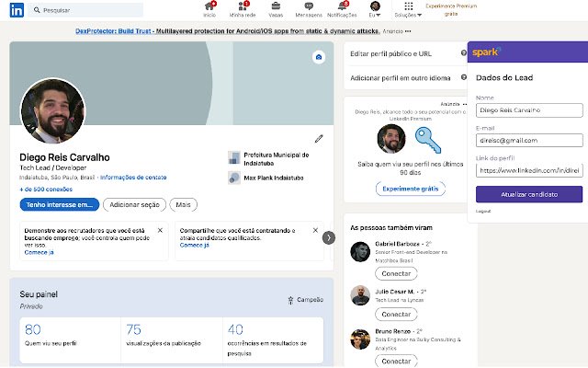Open the DexProtector ad link
Viewport: 588px width, 368px height.
click(227, 31)
